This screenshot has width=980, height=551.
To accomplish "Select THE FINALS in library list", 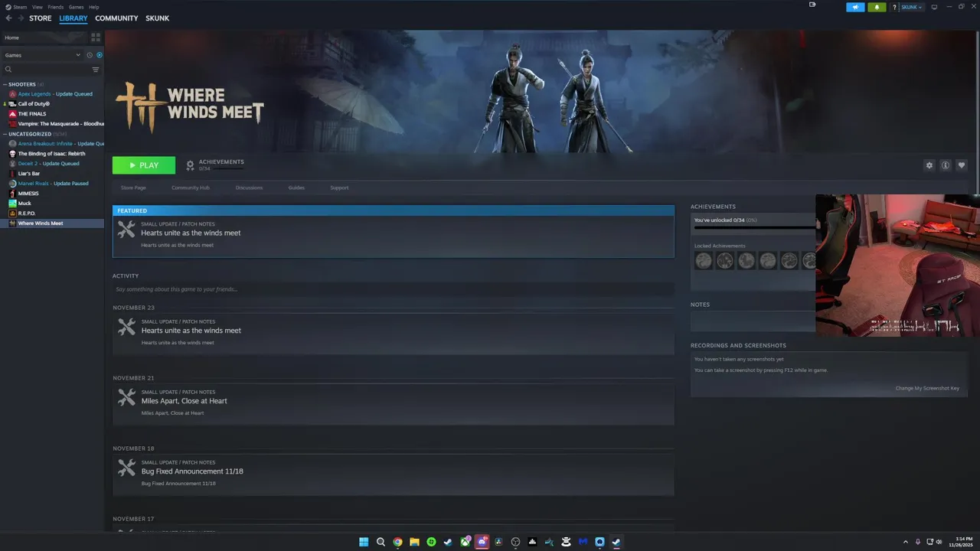I will [52, 114].
